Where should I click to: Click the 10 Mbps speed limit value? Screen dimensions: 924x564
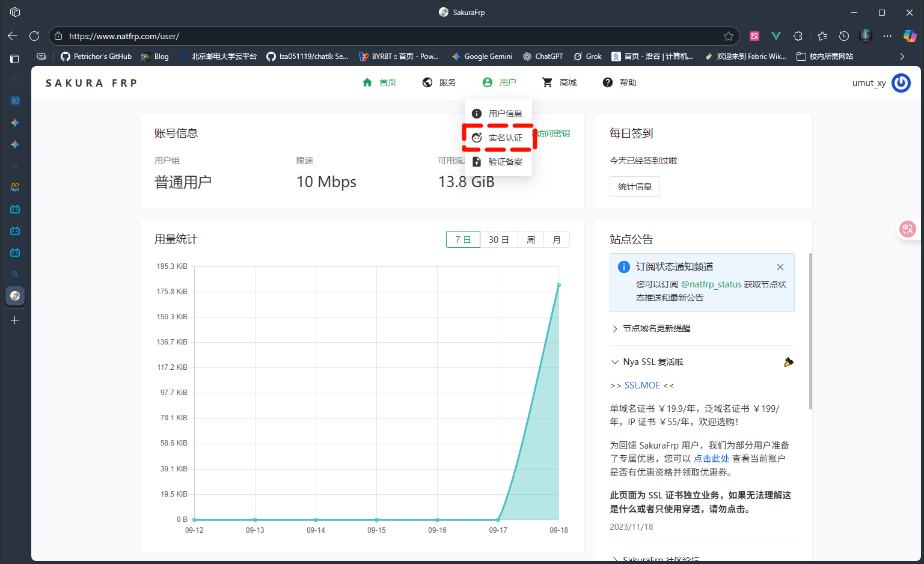(x=326, y=182)
